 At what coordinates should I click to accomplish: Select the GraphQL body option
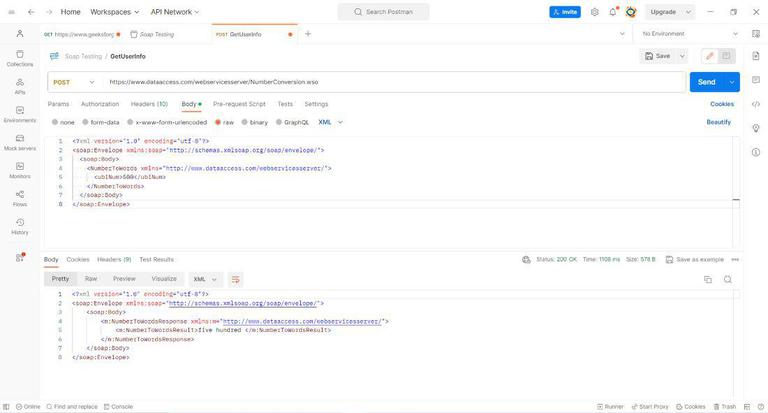point(292,122)
